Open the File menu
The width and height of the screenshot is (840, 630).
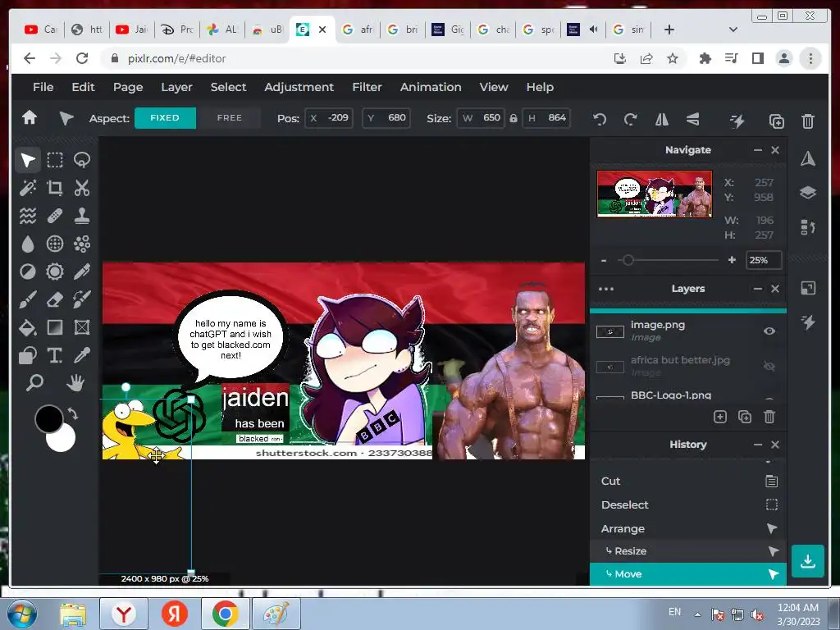click(x=43, y=87)
